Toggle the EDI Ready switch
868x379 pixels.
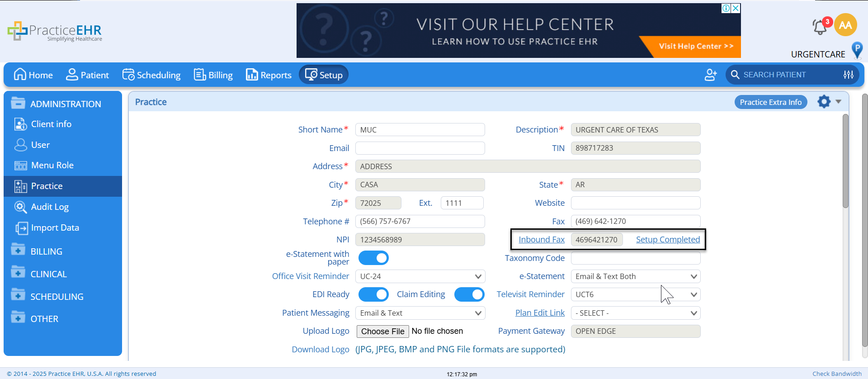(373, 294)
